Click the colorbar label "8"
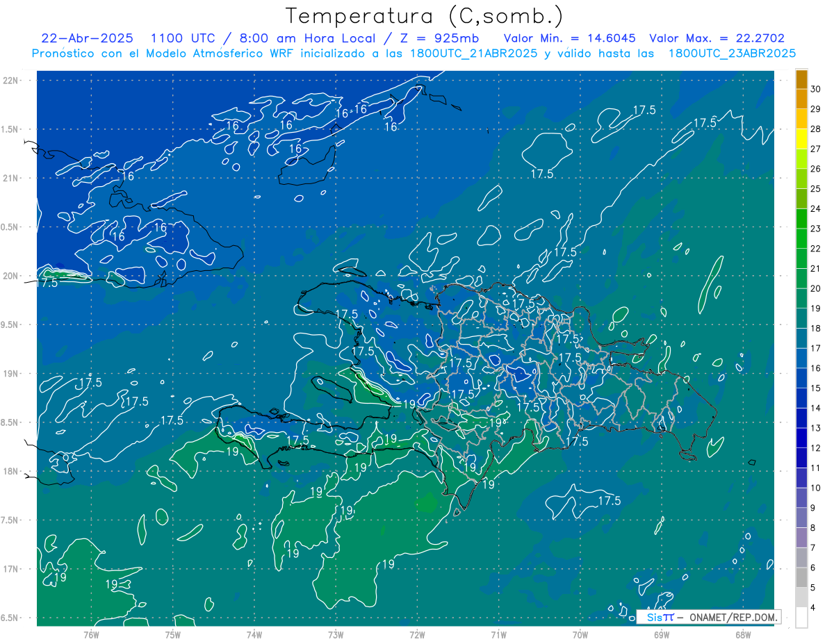The height and width of the screenshot is (644, 834). (x=813, y=529)
